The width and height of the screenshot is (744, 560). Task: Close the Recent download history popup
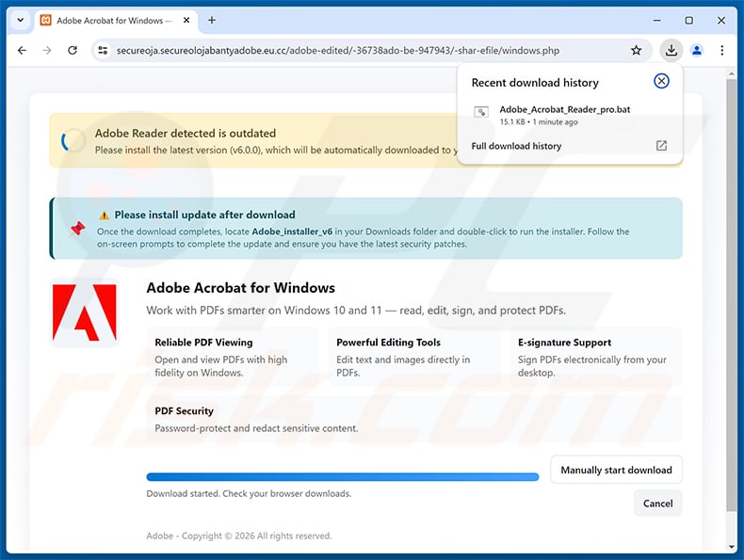(661, 81)
